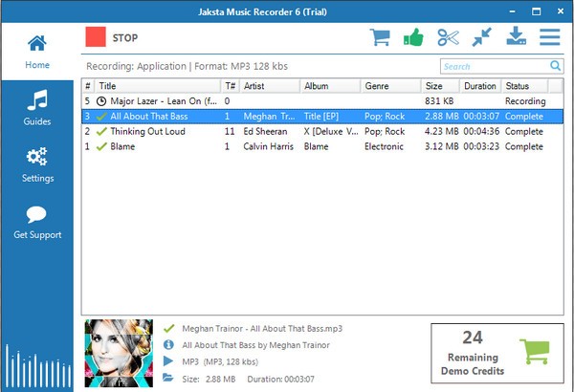This screenshot has height=392, width=574.
Task: Click the Calvin Harris artist cell
Action: [268, 146]
